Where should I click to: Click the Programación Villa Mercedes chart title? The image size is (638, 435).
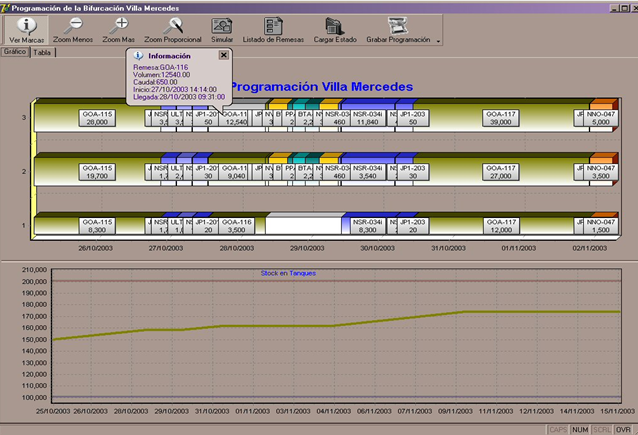[321, 87]
